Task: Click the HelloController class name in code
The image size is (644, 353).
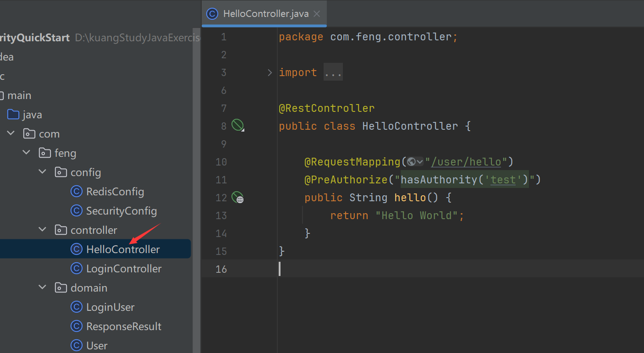Action: (410, 126)
